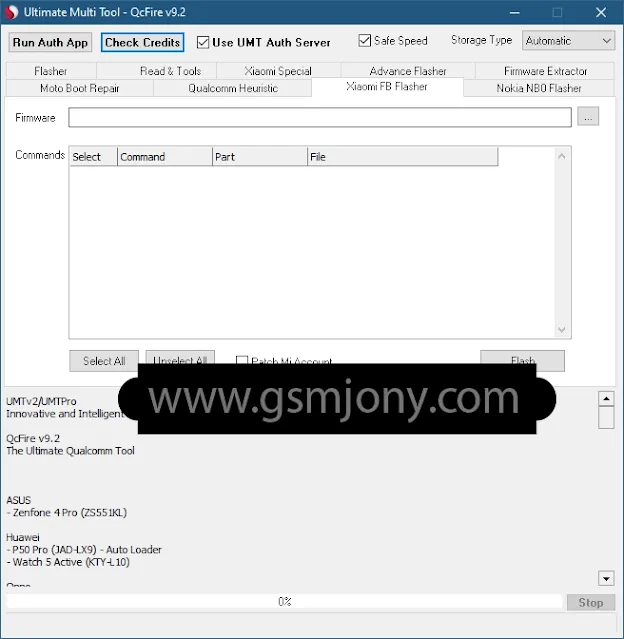Screen dimensions: 624x639
Task: Click Check Credits button
Action: pyautogui.click(x=142, y=42)
